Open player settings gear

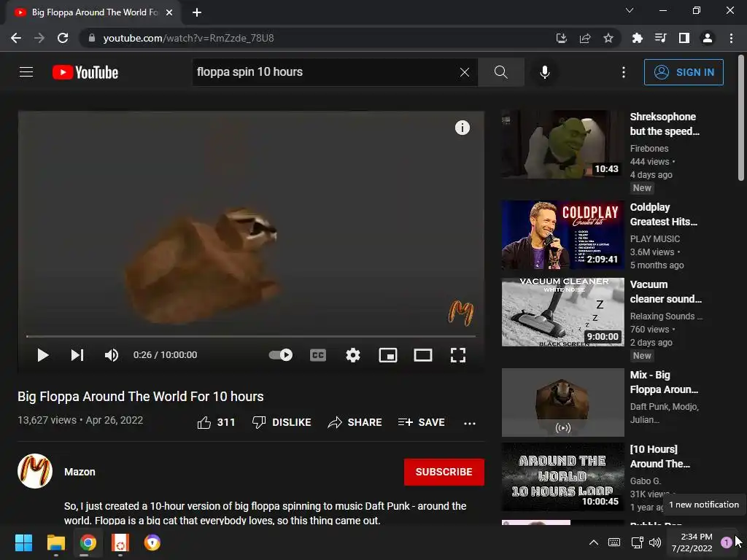click(x=353, y=355)
